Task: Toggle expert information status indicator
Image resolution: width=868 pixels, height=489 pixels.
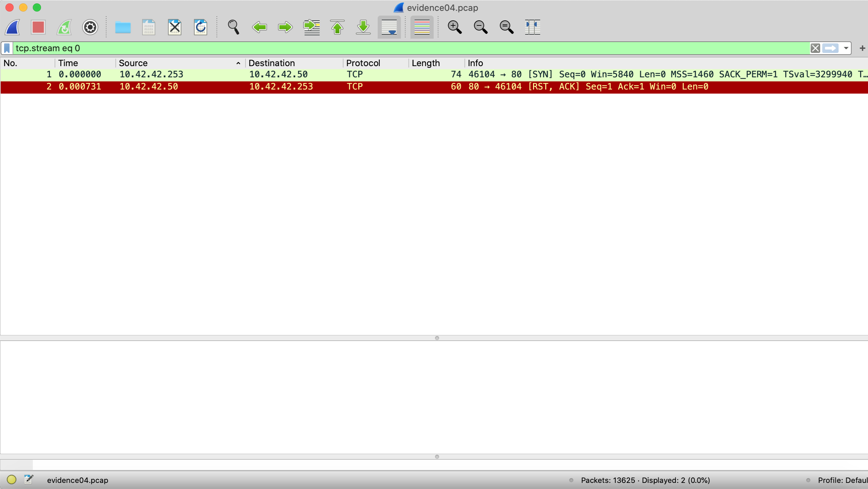Action: tap(12, 480)
